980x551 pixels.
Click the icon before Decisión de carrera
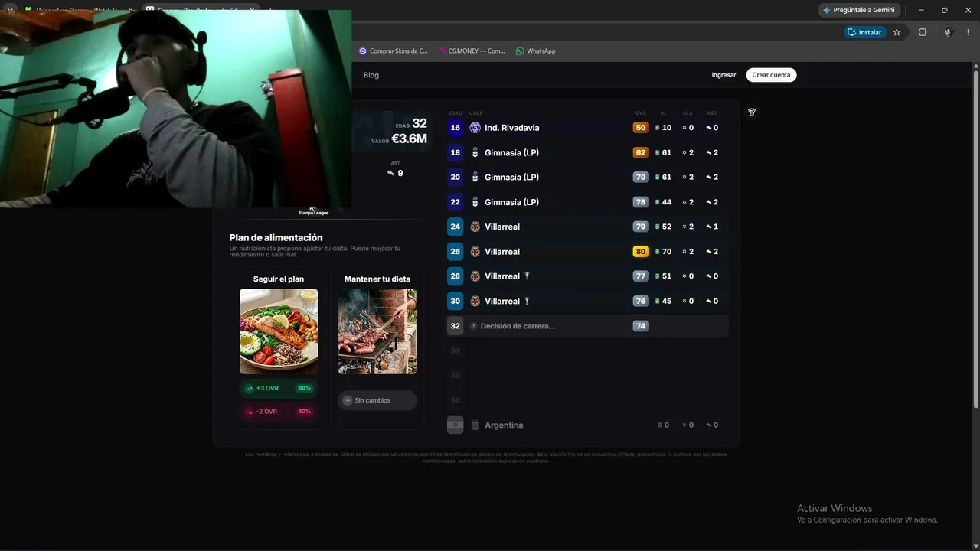473,326
